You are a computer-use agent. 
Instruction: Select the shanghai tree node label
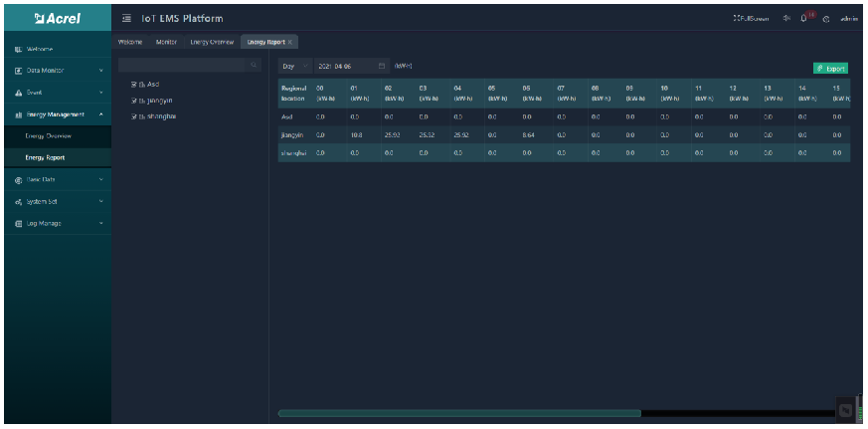(x=162, y=116)
